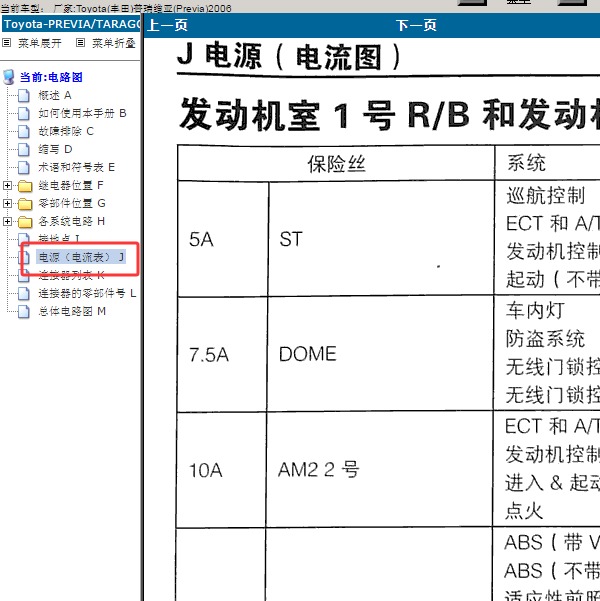Click the 10A fuse rating cell
Screen dimensions: 600x601
tap(221, 470)
